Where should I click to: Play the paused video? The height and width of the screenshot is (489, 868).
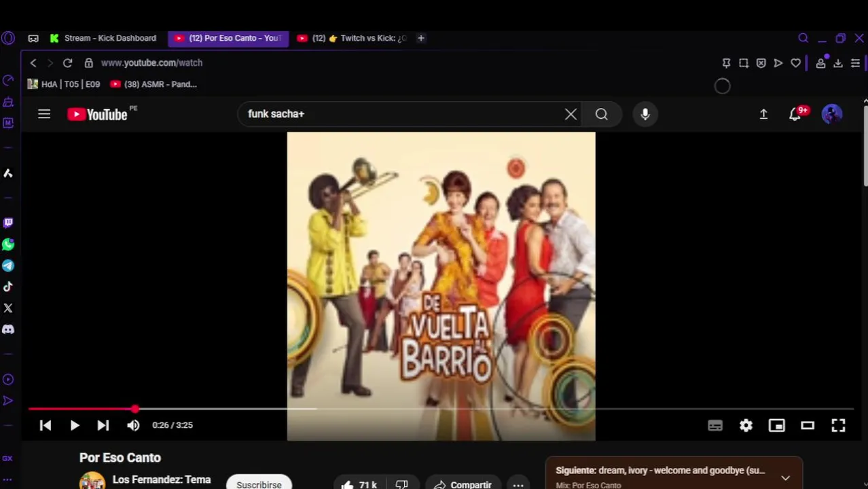pyautogui.click(x=75, y=425)
